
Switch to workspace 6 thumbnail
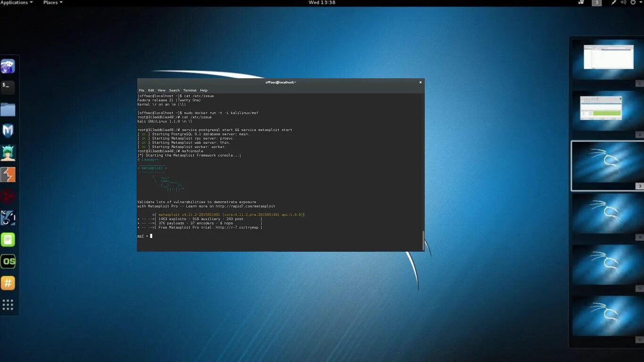(608, 316)
